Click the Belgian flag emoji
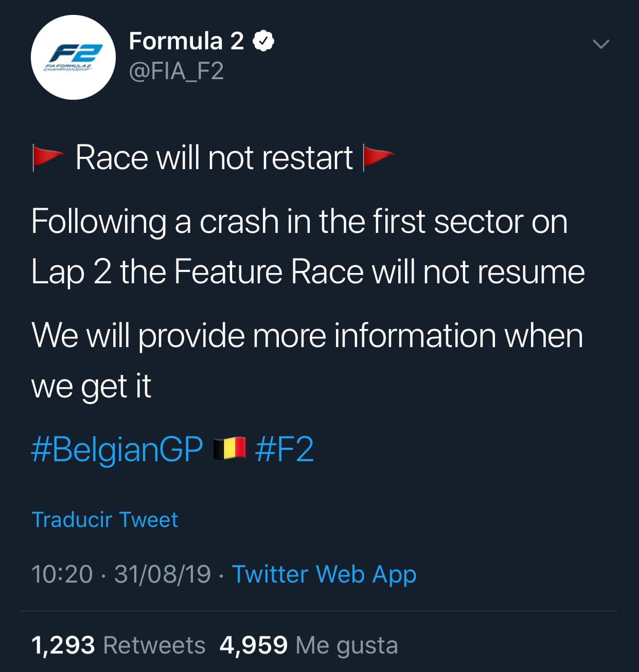This screenshot has width=639, height=672. click(x=229, y=448)
